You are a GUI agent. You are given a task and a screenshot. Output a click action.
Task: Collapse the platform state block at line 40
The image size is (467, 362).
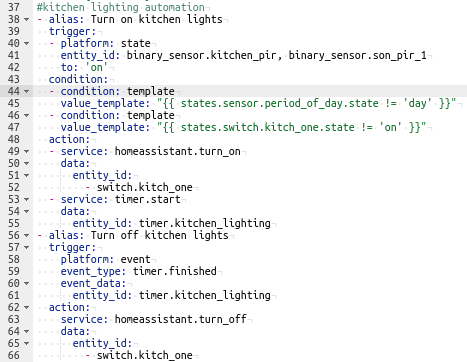coord(27,43)
